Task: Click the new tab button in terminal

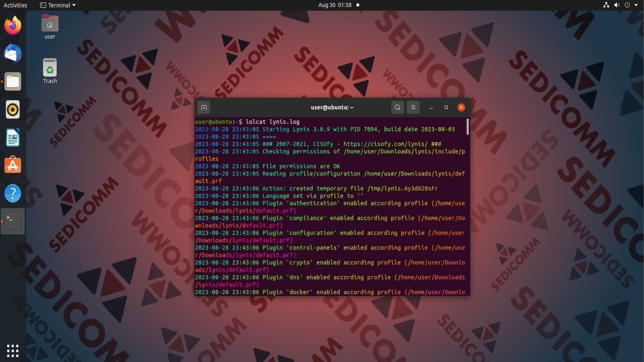Action: [204, 108]
